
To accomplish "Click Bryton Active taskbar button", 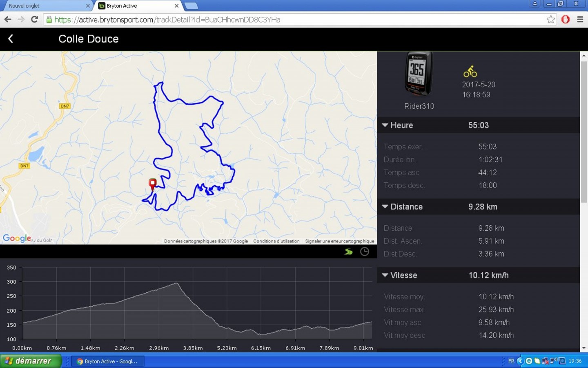I will pyautogui.click(x=108, y=361).
